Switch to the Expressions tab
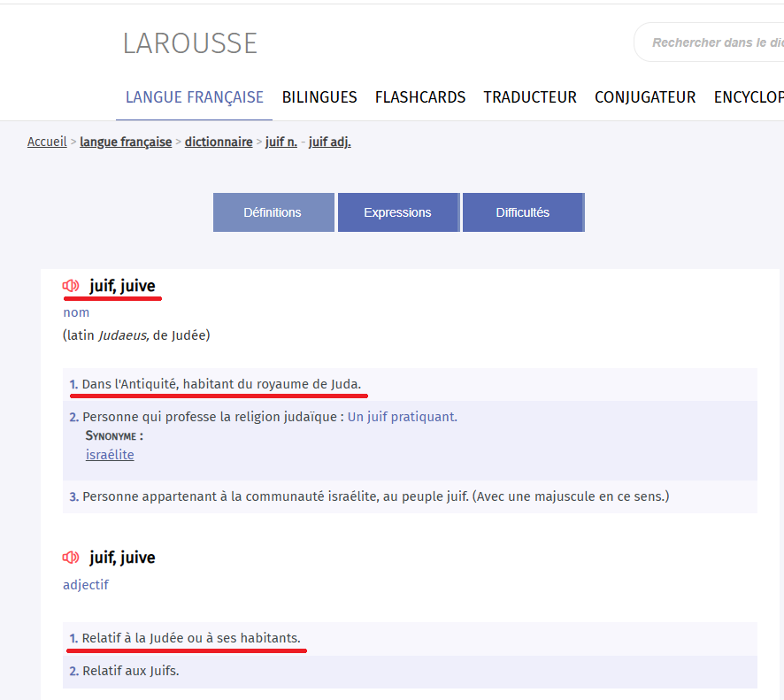The image size is (784, 700). coord(397,212)
